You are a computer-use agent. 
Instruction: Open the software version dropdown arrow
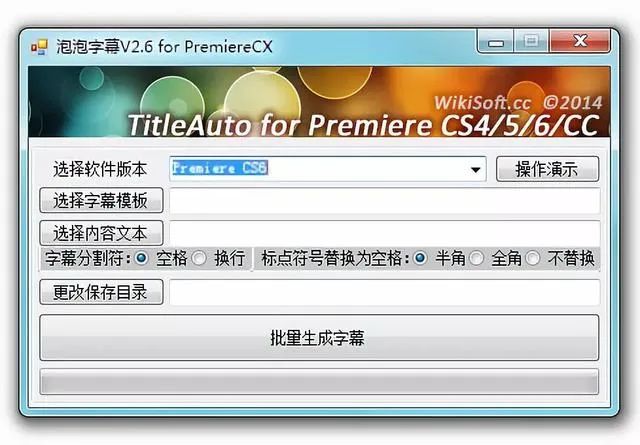(x=475, y=169)
